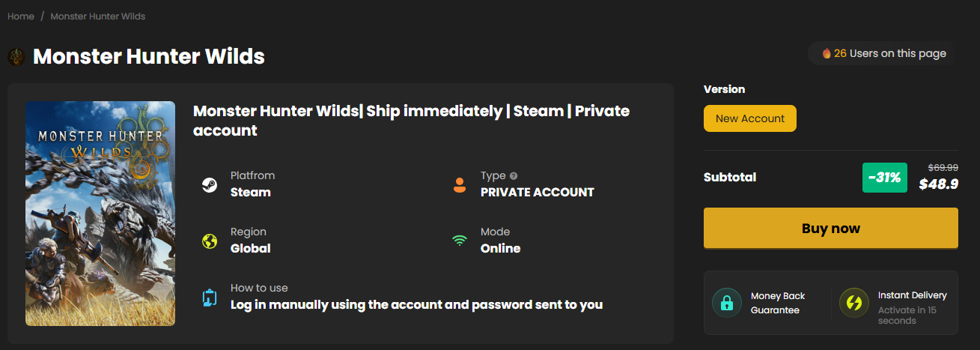This screenshot has height=350, width=980.
Task: Click the -31% discount badge
Action: tap(885, 178)
